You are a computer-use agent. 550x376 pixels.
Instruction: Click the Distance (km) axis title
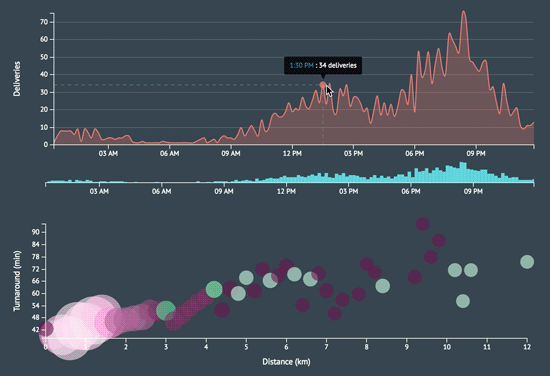[286, 362]
